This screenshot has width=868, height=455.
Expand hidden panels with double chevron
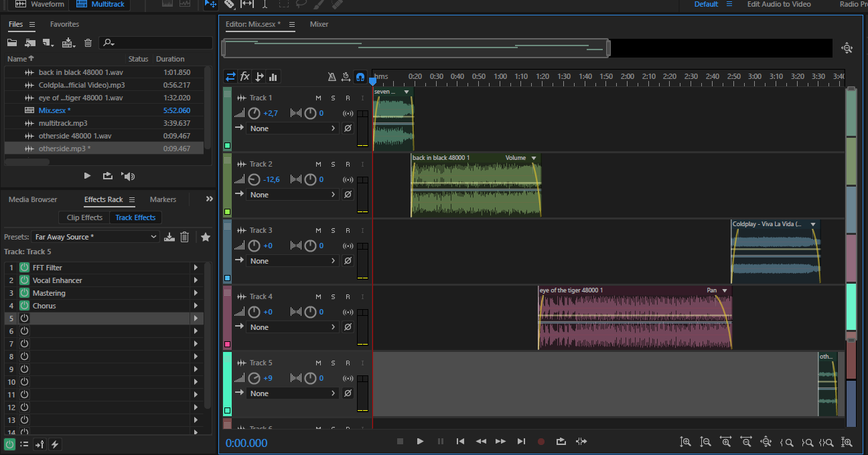tap(209, 199)
